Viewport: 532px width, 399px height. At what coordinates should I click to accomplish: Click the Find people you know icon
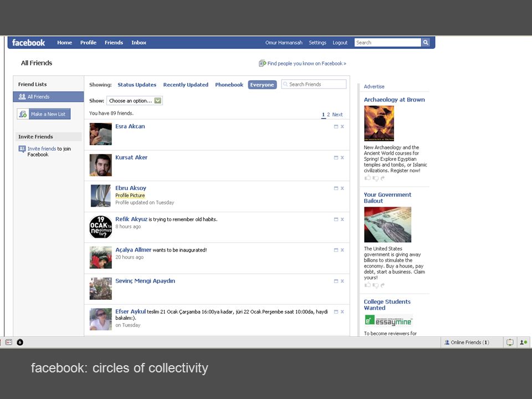click(x=262, y=63)
